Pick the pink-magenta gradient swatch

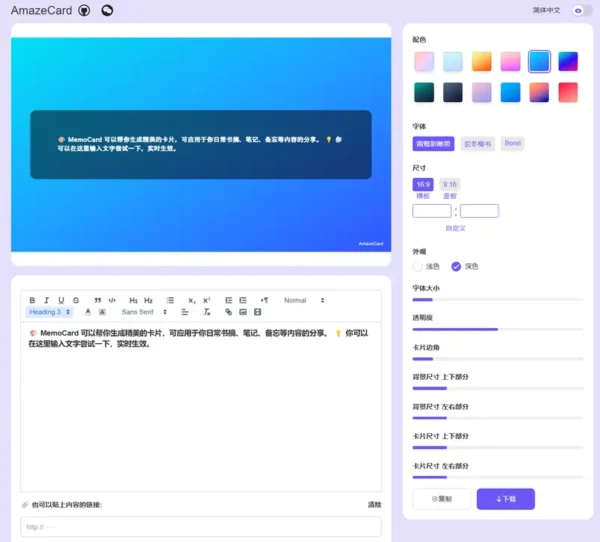coord(510,61)
